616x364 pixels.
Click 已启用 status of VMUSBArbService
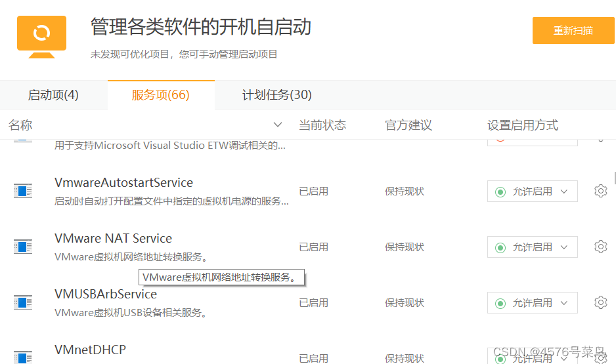pyautogui.click(x=313, y=302)
